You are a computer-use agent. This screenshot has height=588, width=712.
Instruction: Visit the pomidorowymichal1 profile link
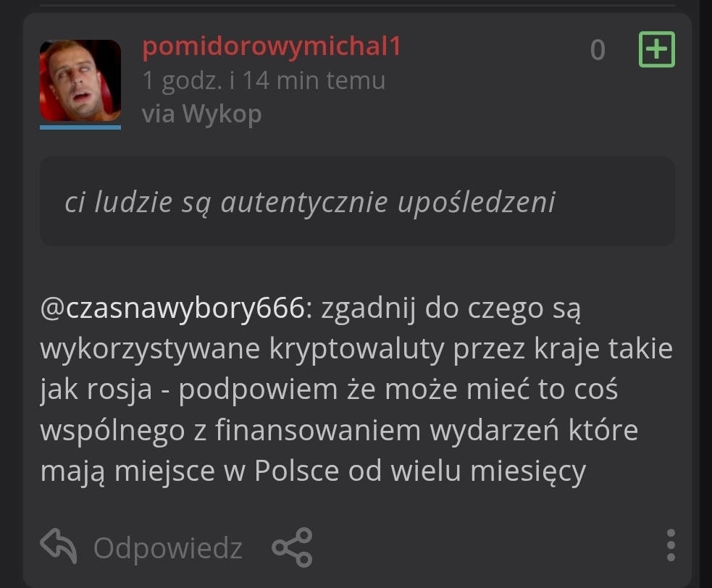pos(272,46)
